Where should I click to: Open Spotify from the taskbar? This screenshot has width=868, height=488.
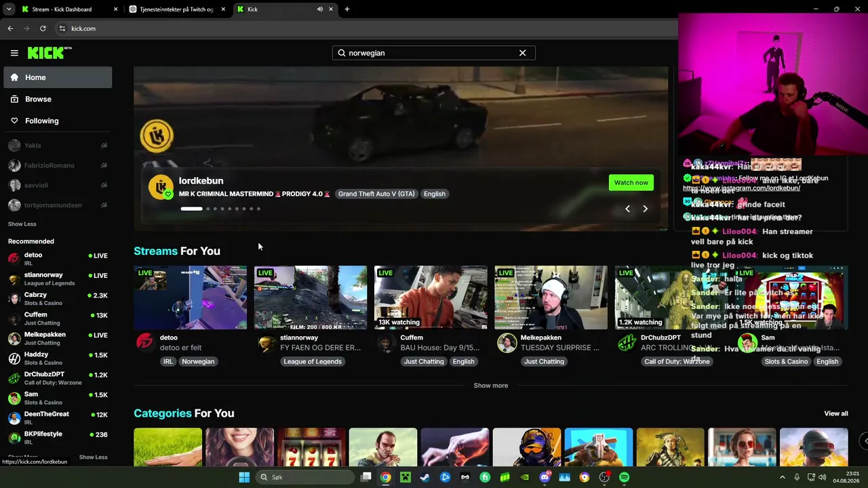(625, 477)
